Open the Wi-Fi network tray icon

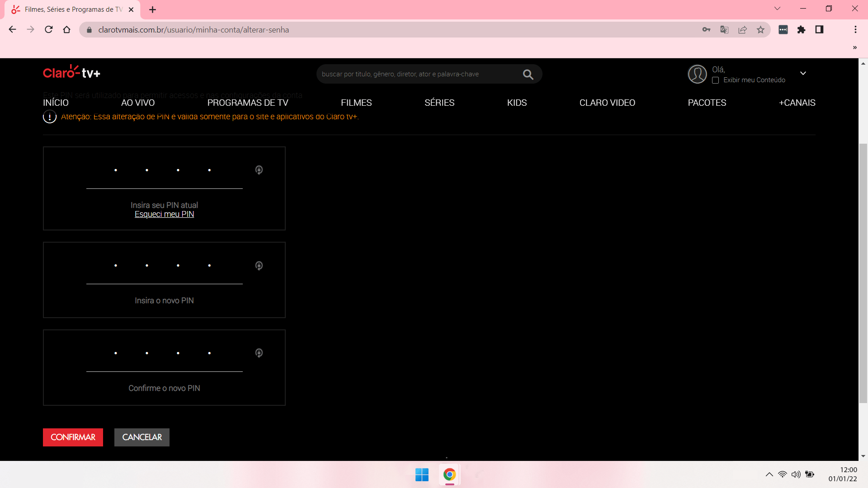pyautogui.click(x=783, y=474)
